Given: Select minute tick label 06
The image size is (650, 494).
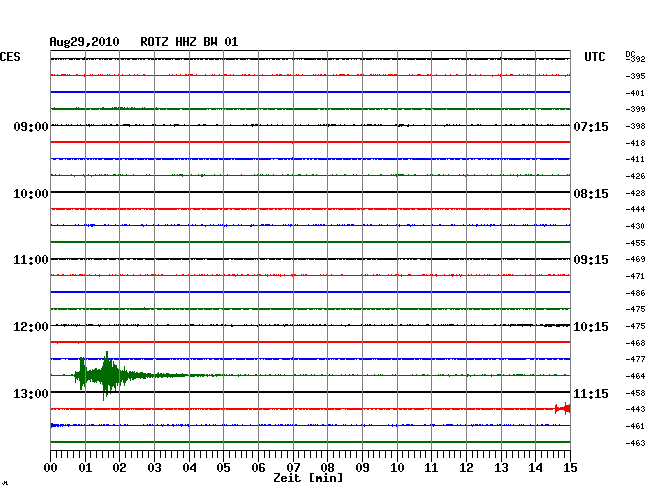Looking at the screenshot, I should coord(258,468).
